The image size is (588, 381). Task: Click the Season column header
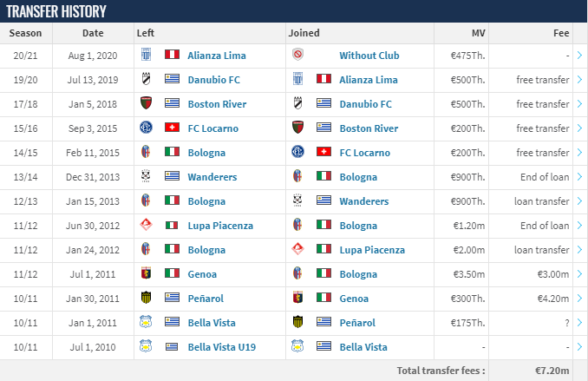coord(25,33)
